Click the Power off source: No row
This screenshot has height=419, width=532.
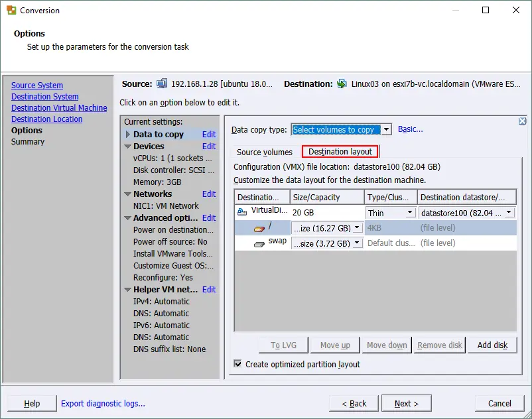170,242
